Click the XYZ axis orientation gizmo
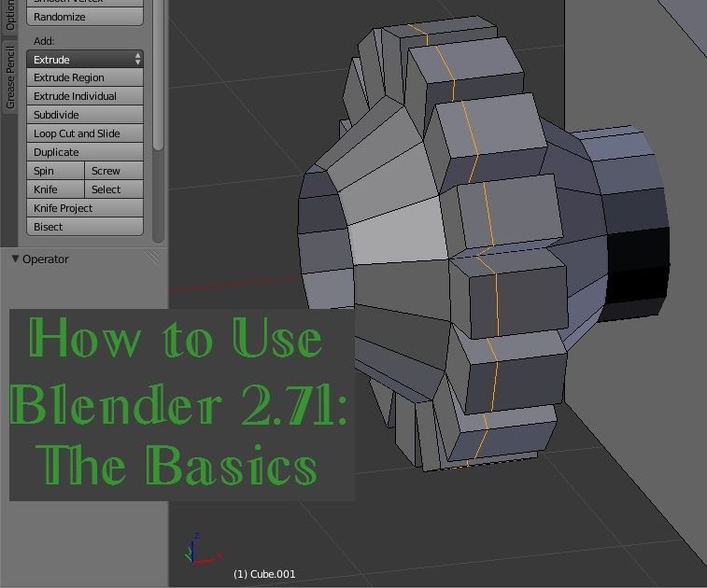The image size is (707, 588). pyautogui.click(x=203, y=549)
